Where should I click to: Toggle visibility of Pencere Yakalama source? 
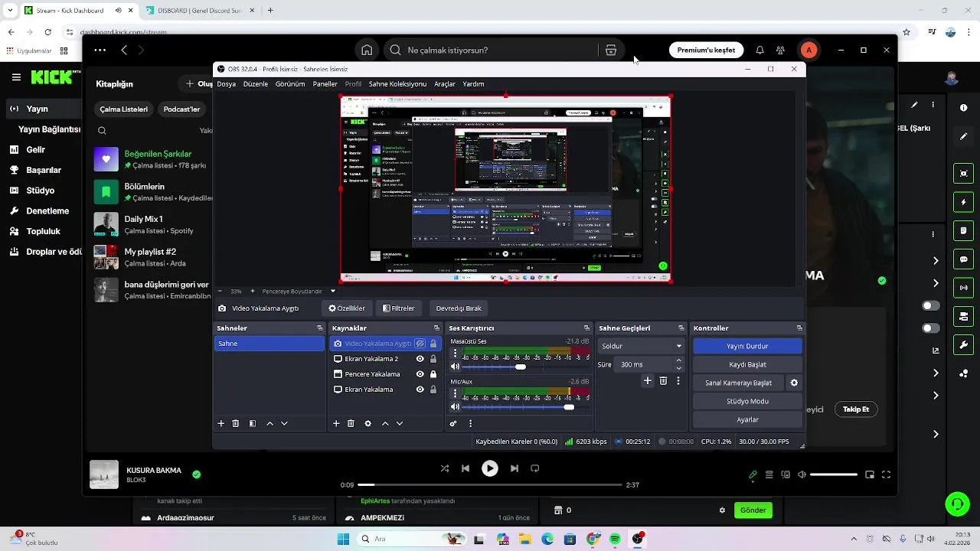click(420, 374)
